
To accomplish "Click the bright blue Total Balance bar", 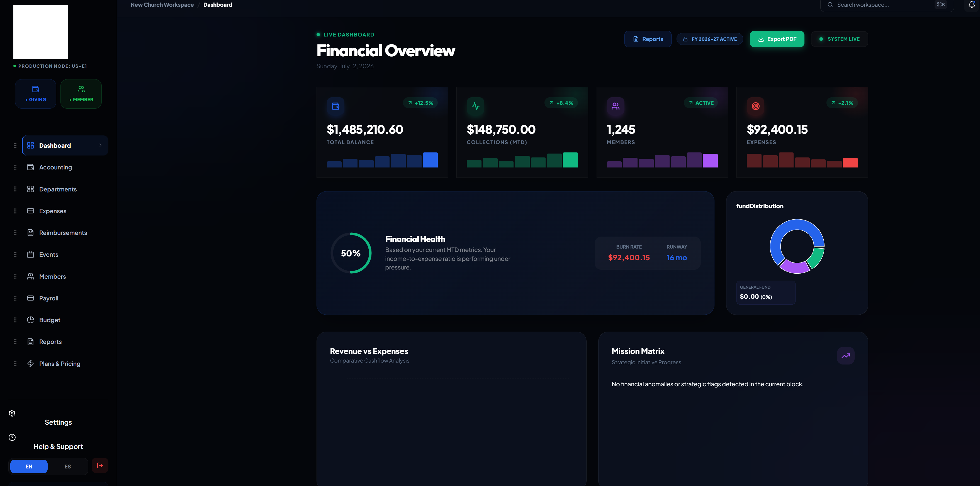I will coord(430,160).
